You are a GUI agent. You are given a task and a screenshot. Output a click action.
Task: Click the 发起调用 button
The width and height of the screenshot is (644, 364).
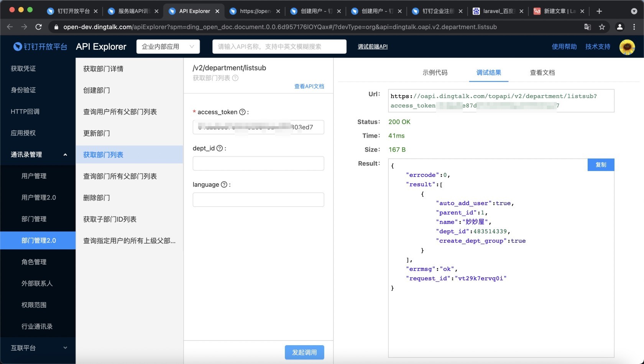tap(304, 352)
